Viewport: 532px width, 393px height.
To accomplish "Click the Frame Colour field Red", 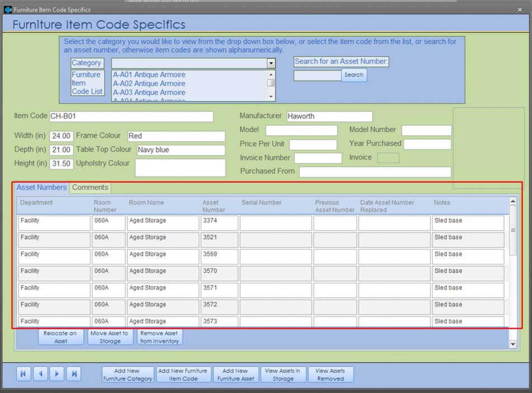I will pyautogui.click(x=176, y=136).
